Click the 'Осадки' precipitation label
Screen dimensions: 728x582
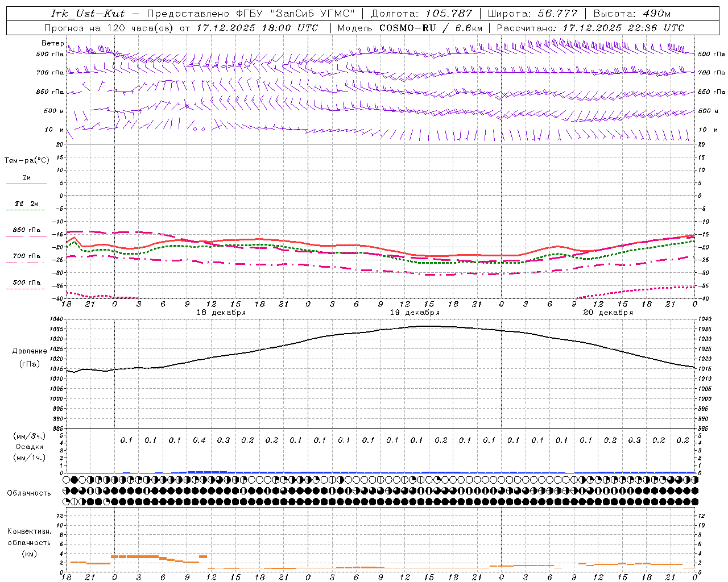pyautogui.click(x=30, y=447)
